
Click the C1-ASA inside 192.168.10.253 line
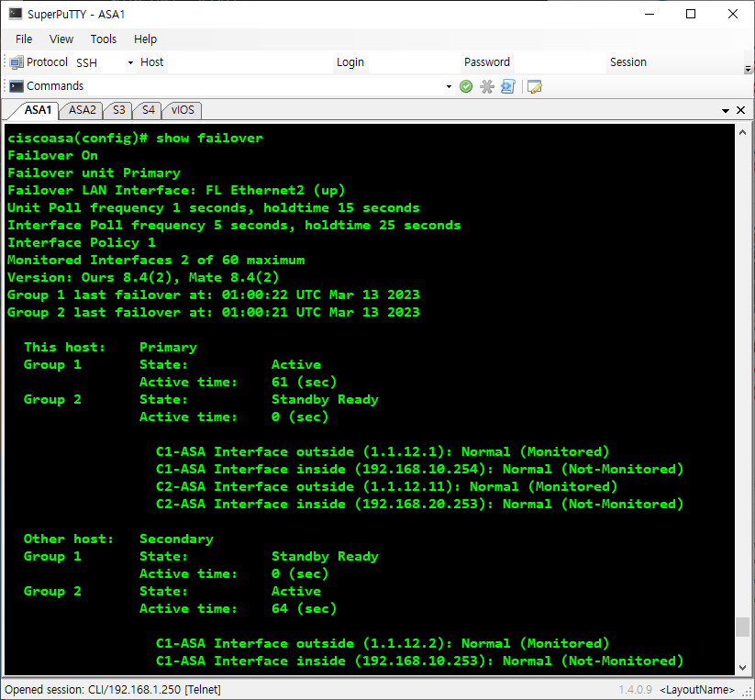[420, 661]
